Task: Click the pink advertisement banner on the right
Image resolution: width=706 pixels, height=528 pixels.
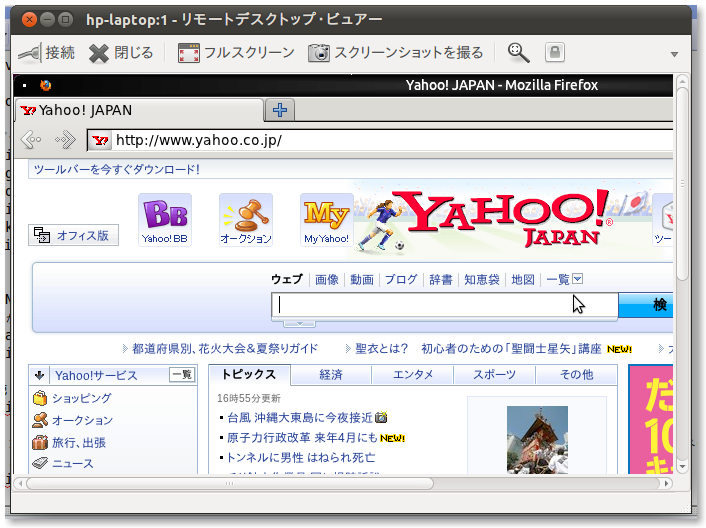Action: (x=651, y=420)
